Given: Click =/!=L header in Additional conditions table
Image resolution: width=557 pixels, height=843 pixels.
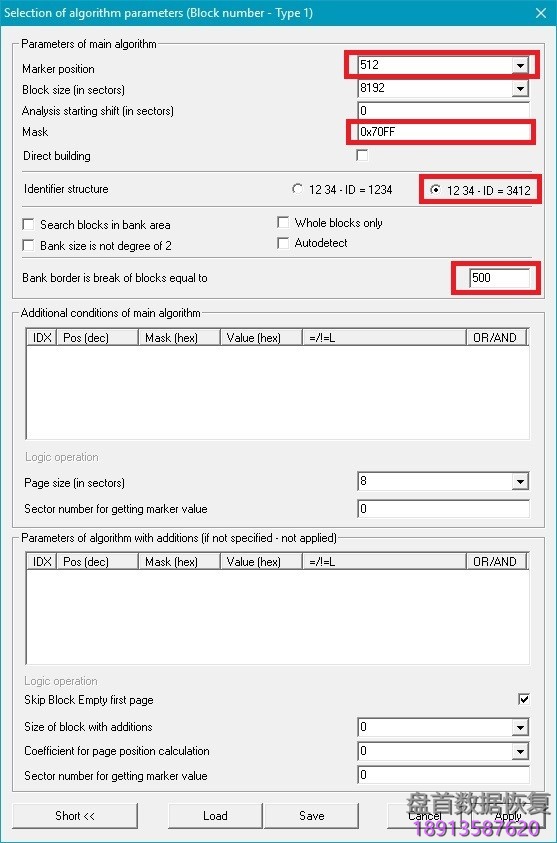Looking at the screenshot, I should click(384, 338).
